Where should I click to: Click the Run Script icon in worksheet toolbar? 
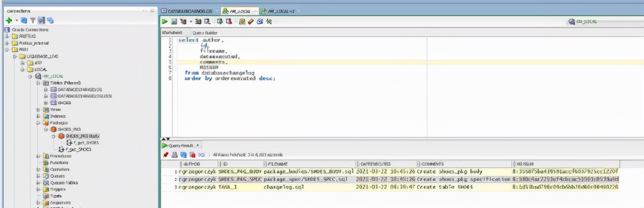tap(174, 21)
